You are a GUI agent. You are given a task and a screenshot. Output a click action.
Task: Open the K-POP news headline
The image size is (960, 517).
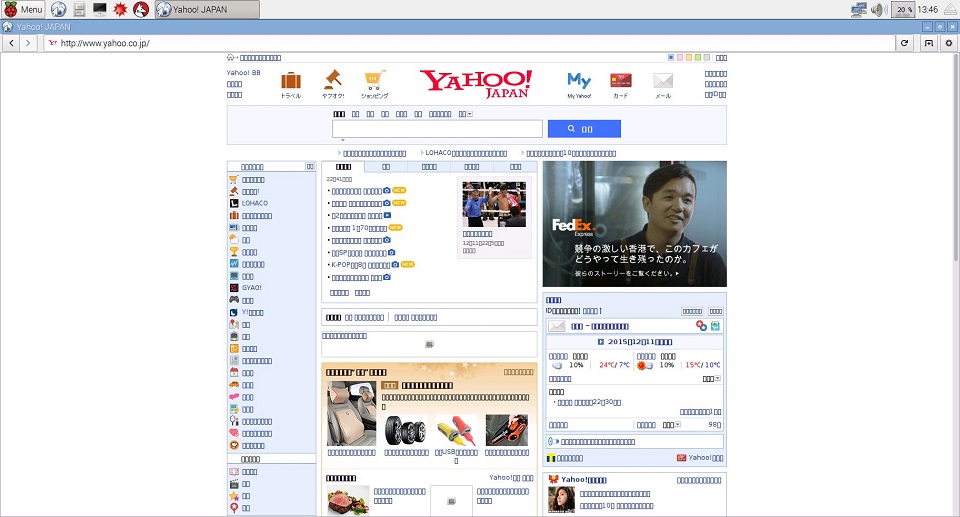[x=361, y=265]
